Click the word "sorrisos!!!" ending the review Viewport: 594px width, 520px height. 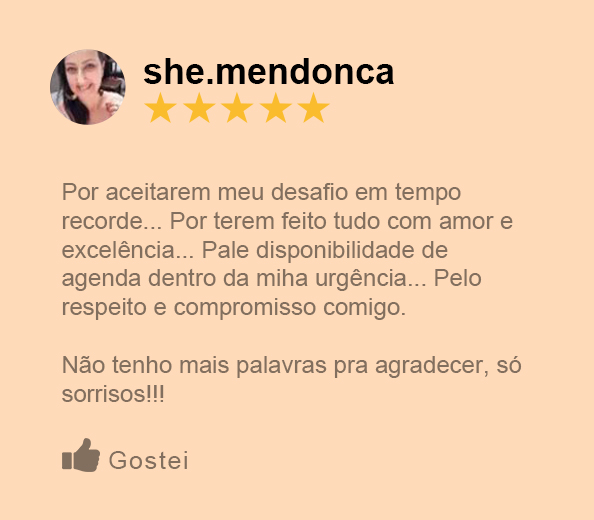pos(113,394)
